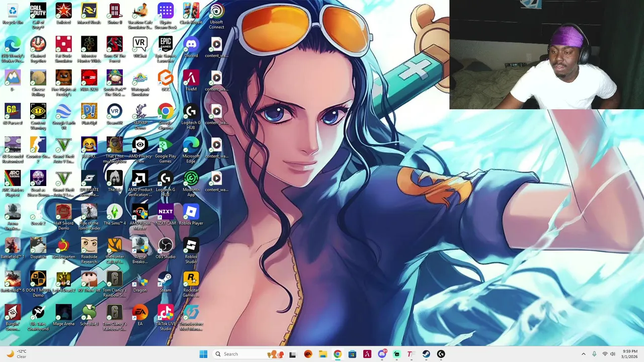Screen dimensions: 644x362
Task: Select Sons Of The Forest icon
Action: pyautogui.click(x=114, y=50)
